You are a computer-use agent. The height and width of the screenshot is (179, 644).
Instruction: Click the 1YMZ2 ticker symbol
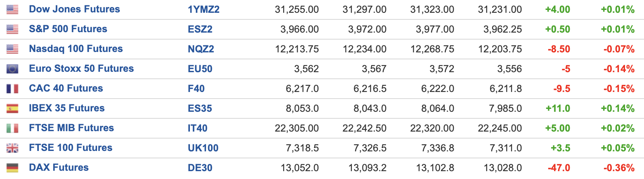(x=204, y=9)
